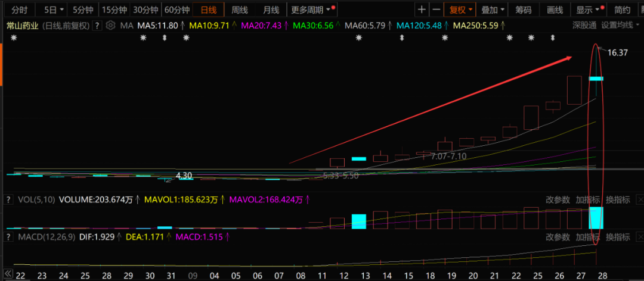
Task: Expand the 更多周期 period menu
Action: tap(312, 10)
